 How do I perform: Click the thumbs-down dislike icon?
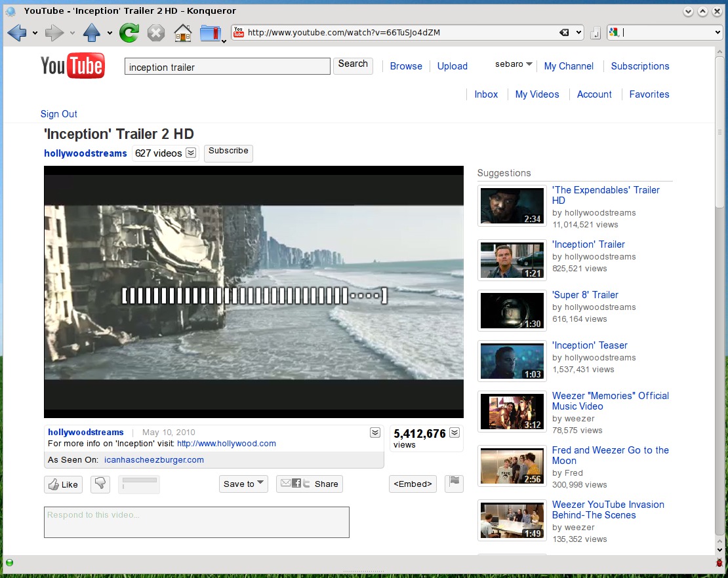100,484
